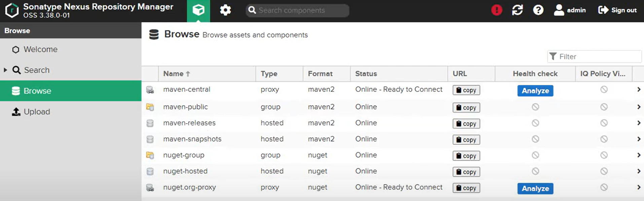Screen dimensions: 644x201
Task: Open nuget-hosted row chevron
Action: (639, 171)
